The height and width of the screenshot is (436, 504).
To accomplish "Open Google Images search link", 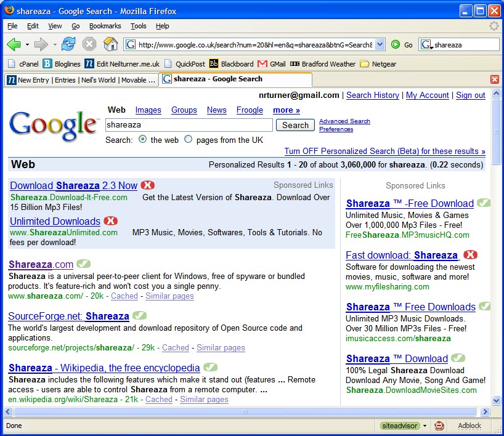I will click(148, 110).
